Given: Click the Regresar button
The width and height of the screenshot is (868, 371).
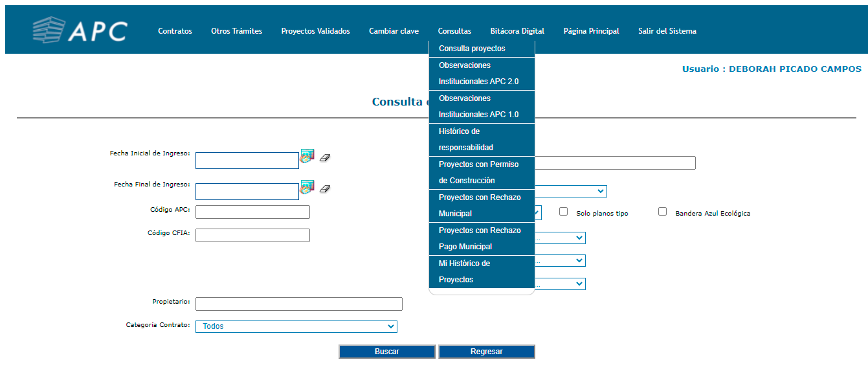Looking at the screenshot, I should (x=487, y=352).
